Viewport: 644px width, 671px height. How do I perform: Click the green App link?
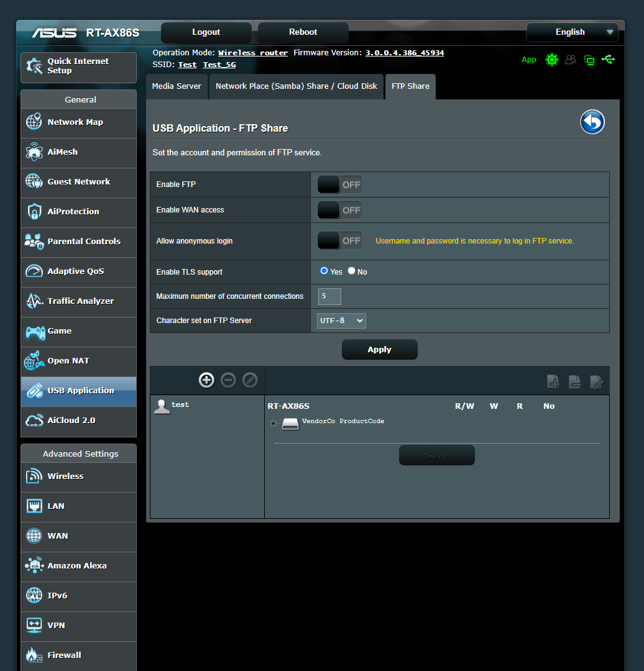click(x=529, y=60)
